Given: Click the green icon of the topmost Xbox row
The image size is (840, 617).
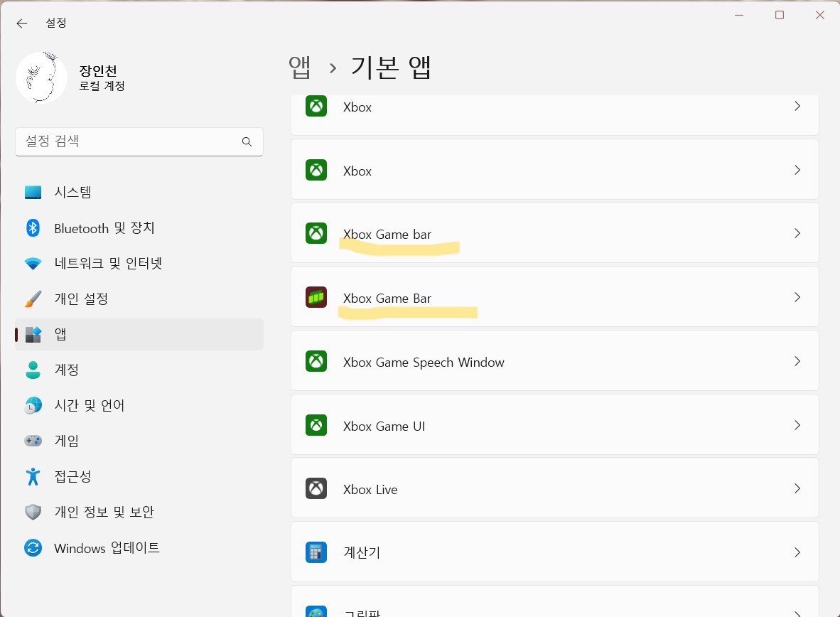Looking at the screenshot, I should point(316,106).
